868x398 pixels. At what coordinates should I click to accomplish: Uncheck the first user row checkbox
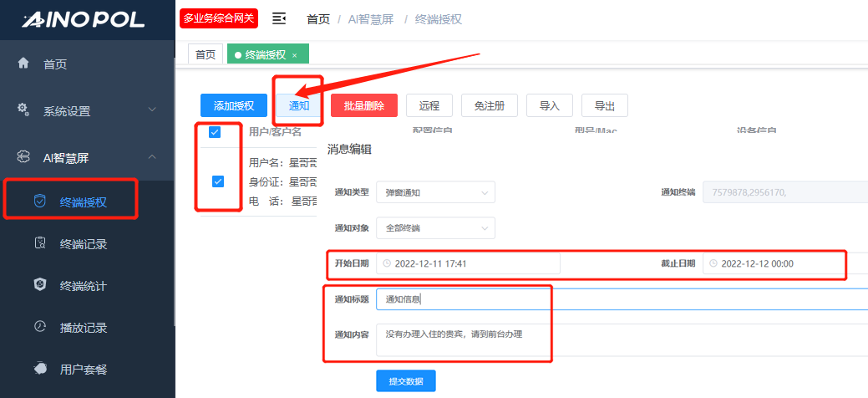pos(218,181)
